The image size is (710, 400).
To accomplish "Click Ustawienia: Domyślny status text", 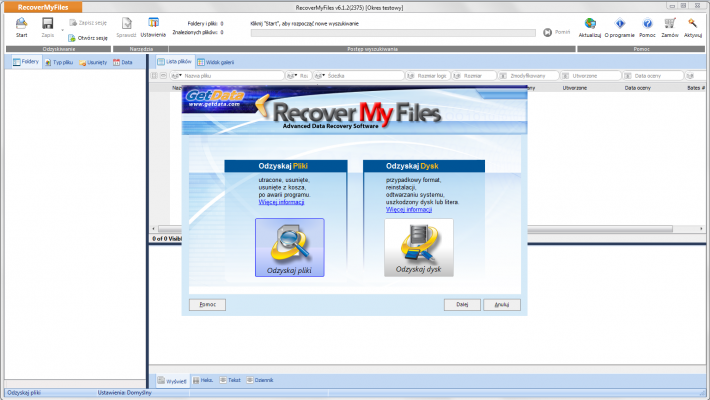I will (125, 393).
